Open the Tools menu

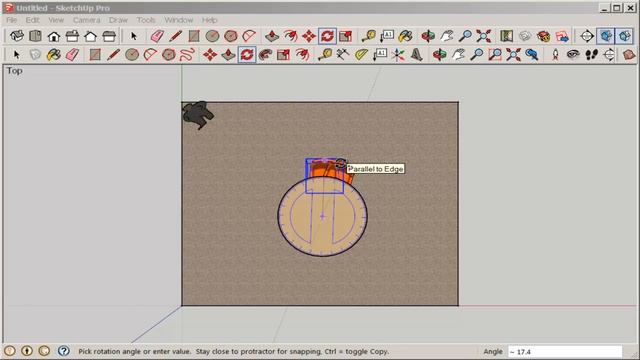tap(146, 20)
